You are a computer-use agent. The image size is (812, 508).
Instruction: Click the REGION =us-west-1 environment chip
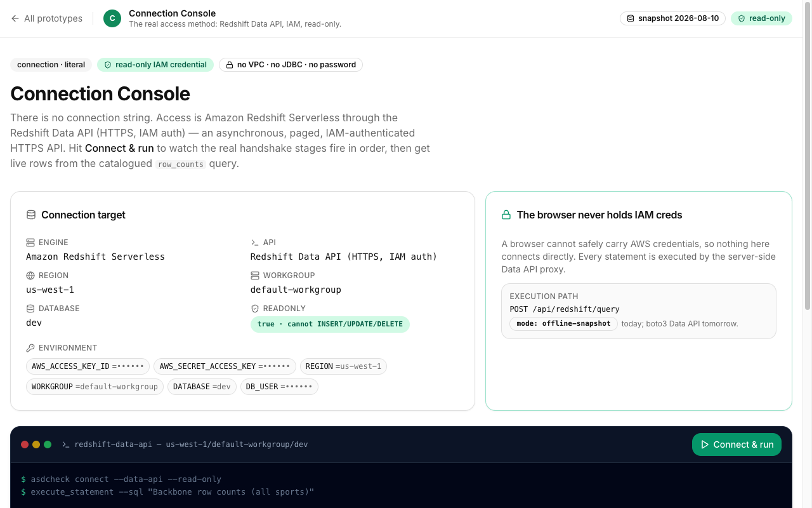pos(343,366)
